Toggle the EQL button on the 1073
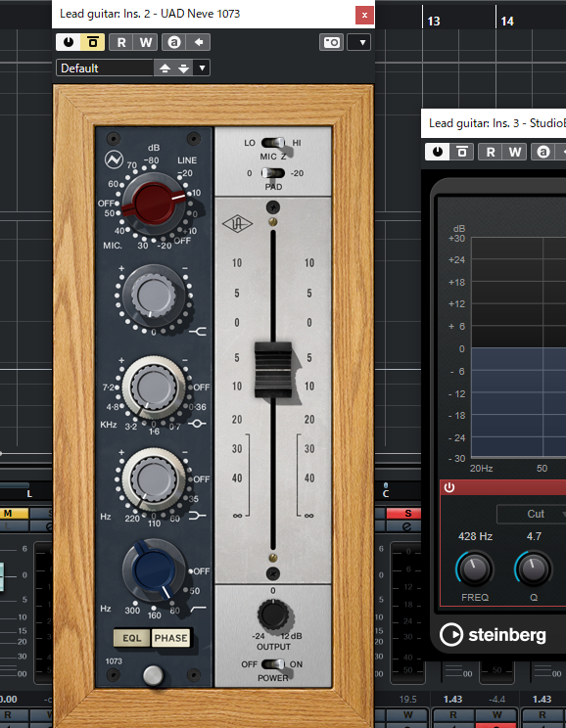The height and width of the screenshot is (728, 566). pyautogui.click(x=132, y=638)
